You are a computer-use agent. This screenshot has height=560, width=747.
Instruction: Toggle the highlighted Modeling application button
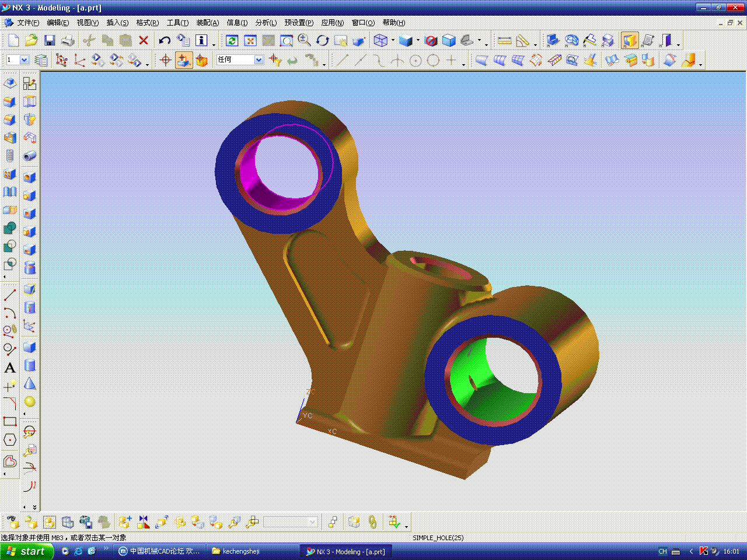point(629,40)
